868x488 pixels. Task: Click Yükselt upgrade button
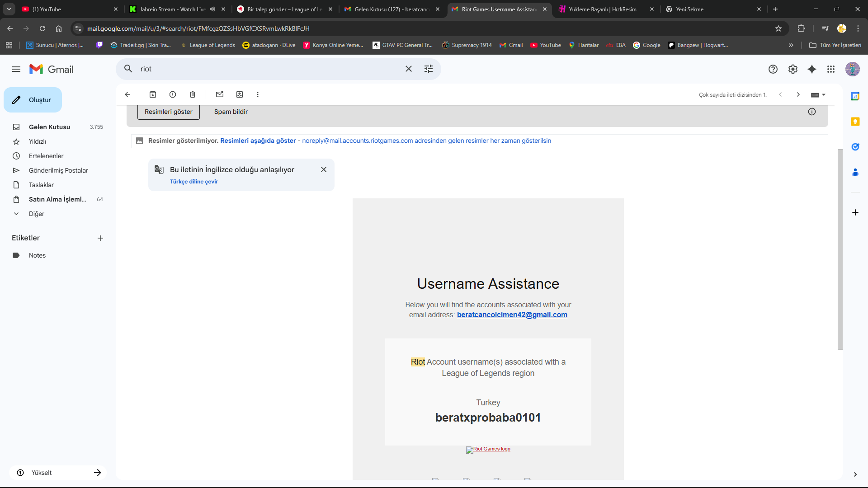[x=58, y=473]
